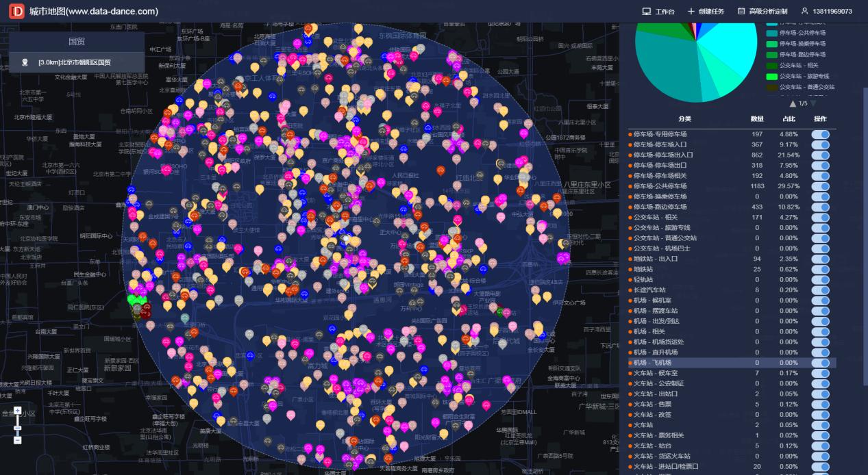The image size is (868, 475).
Task: Click row label 公交车站 - 机场巴士
Action: (x=662, y=248)
